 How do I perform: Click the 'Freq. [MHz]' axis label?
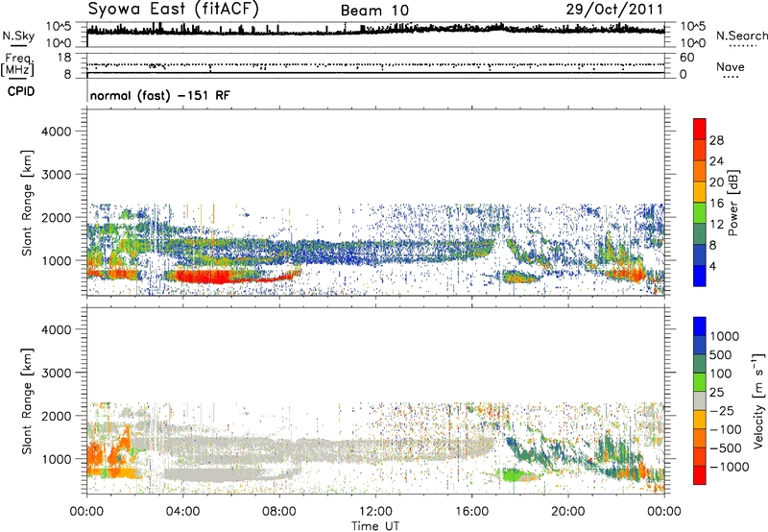point(17,64)
